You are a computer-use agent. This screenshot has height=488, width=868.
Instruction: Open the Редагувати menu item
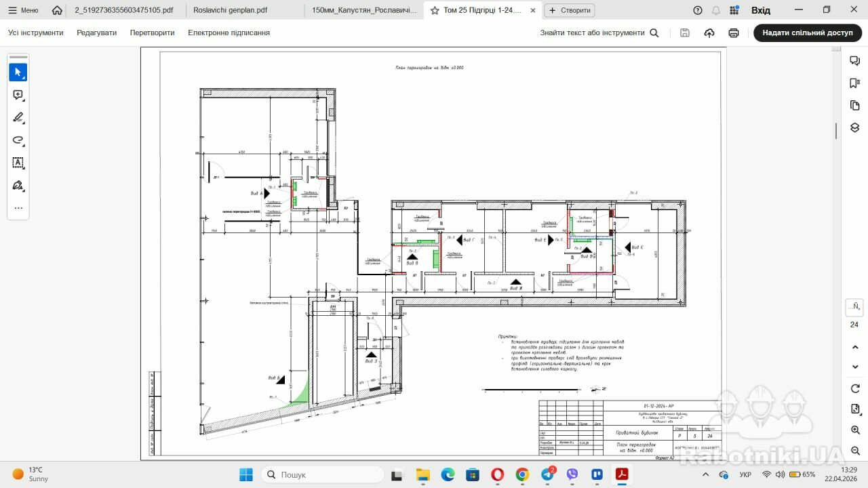pyautogui.click(x=96, y=33)
